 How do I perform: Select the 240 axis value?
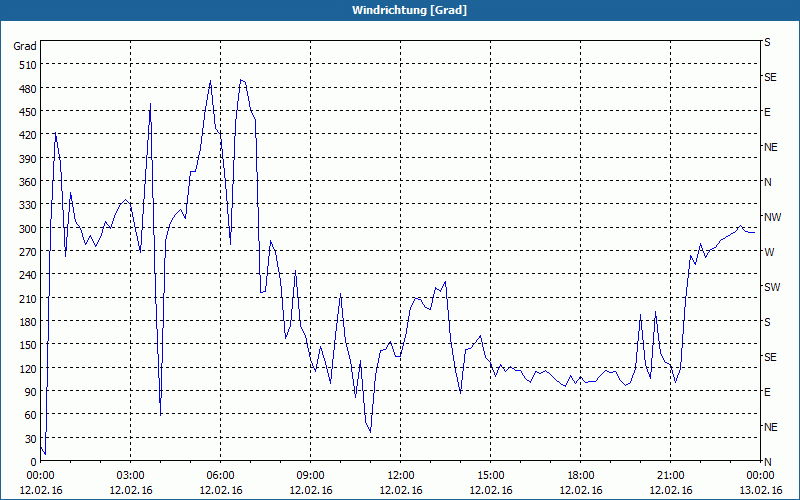(28, 275)
